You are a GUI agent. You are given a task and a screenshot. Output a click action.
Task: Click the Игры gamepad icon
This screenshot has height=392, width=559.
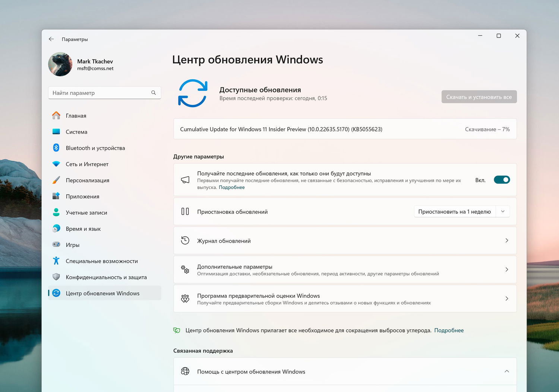56,245
